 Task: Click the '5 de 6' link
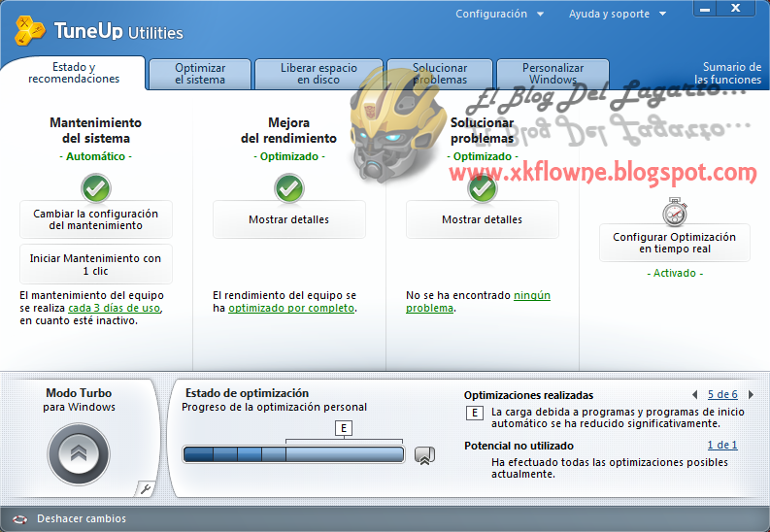[x=722, y=394]
